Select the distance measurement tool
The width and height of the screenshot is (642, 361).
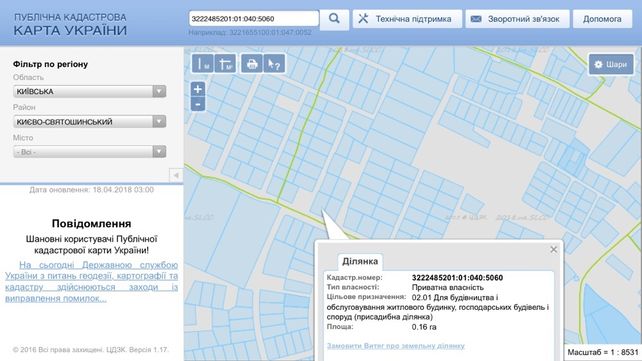[203, 63]
